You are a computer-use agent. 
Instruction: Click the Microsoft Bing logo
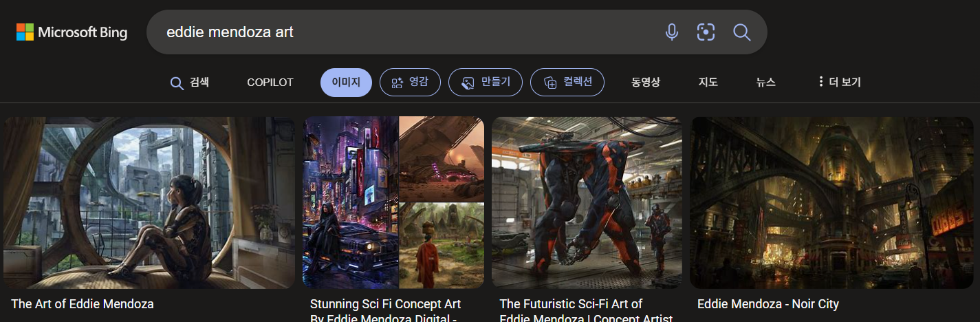click(x=72, y=32)
